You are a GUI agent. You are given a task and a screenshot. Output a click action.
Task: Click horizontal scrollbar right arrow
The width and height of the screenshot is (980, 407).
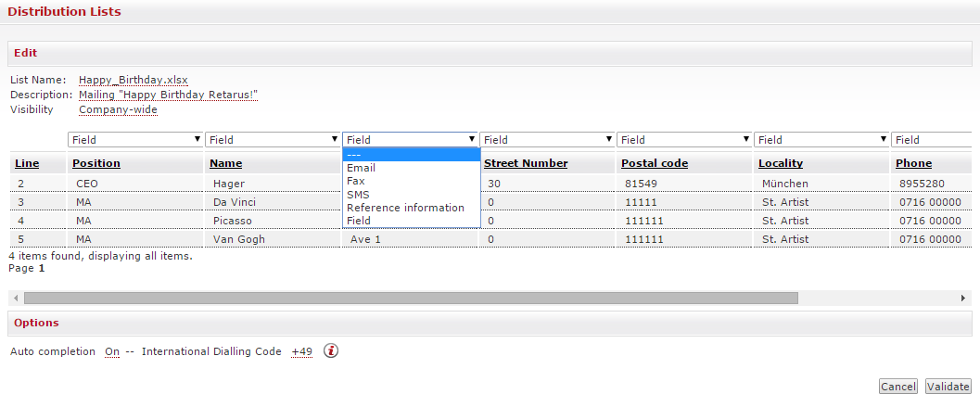[x=964, y=299]
